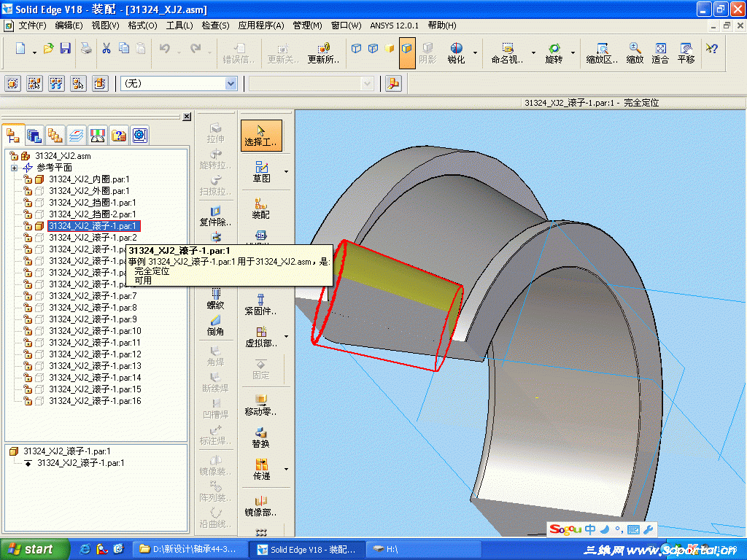Open the (无) selection combo box
The height and width of the screenshot is (560, 747).
[179, 84]
